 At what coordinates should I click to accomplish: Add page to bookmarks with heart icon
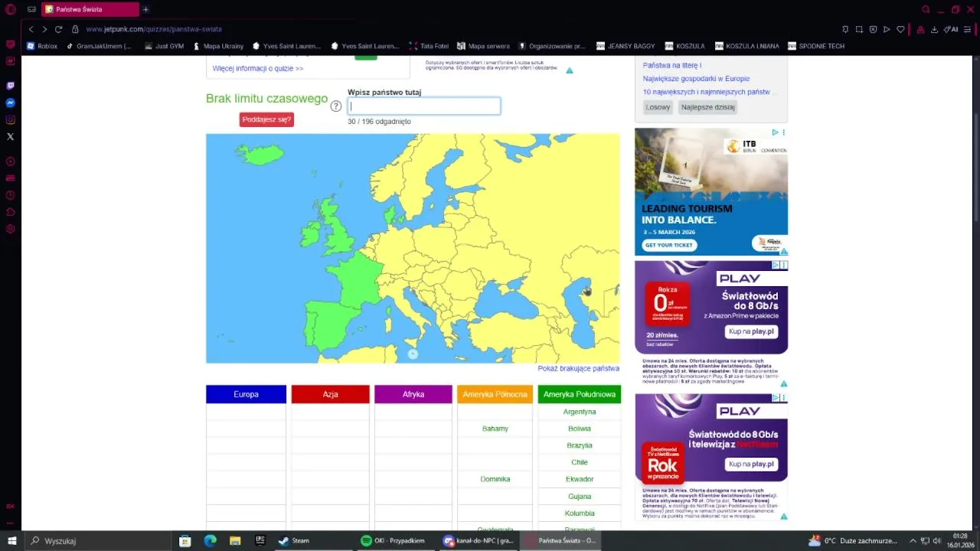coord(900,29)
